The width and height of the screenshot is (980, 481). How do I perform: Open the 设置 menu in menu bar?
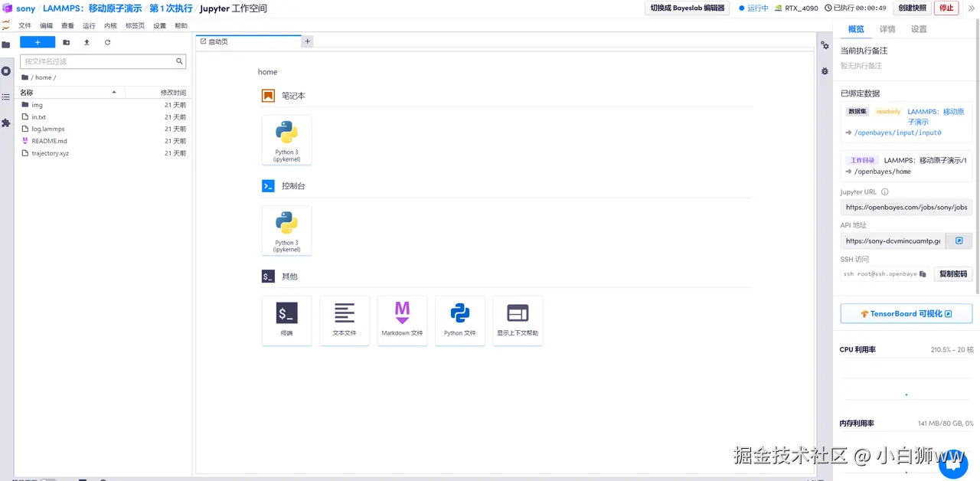tap(159, 25)
